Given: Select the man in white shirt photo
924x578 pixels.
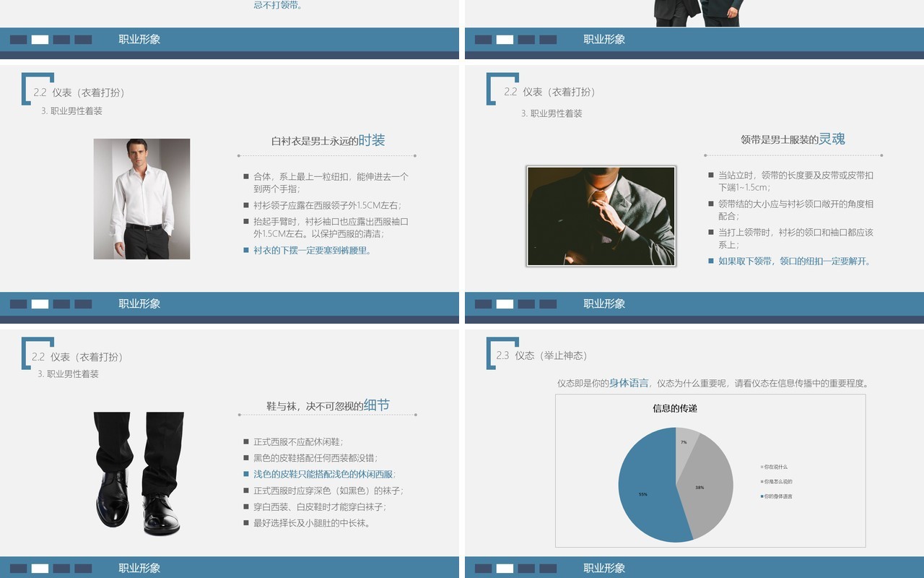Looking at the screenshot, I should tap(141, 199).
